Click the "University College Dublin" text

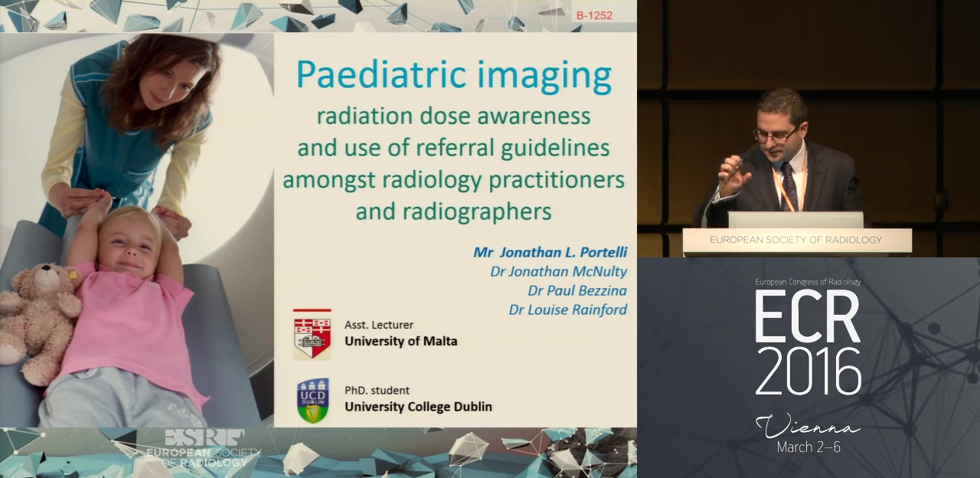point(418,406)
